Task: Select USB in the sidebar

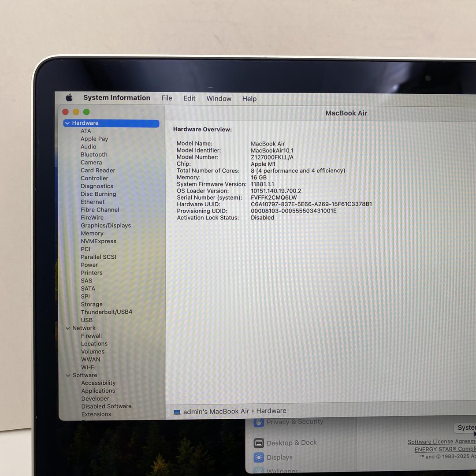Action: (x=87, y=320)
